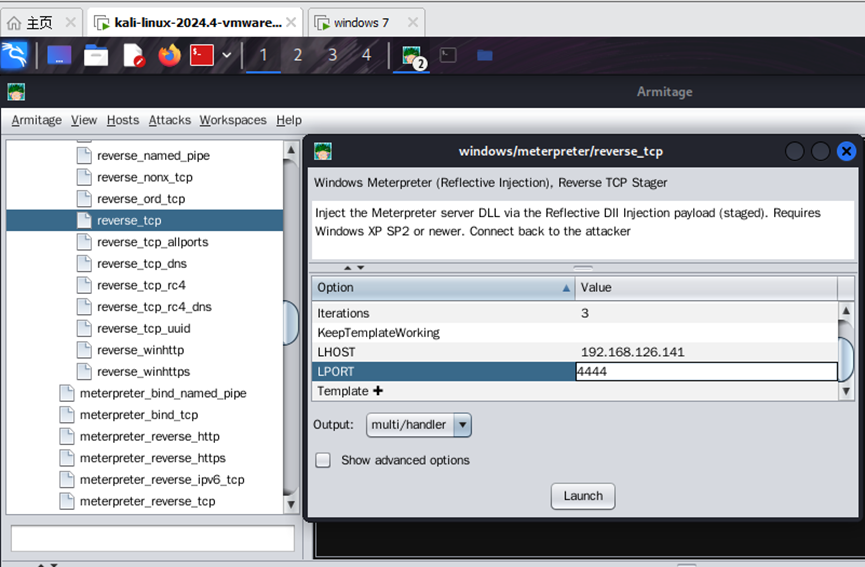Viewport: 865px width, 567px height.
Task: Expand the terminal launcher dropdown arrow
Action: coord(227,55)
